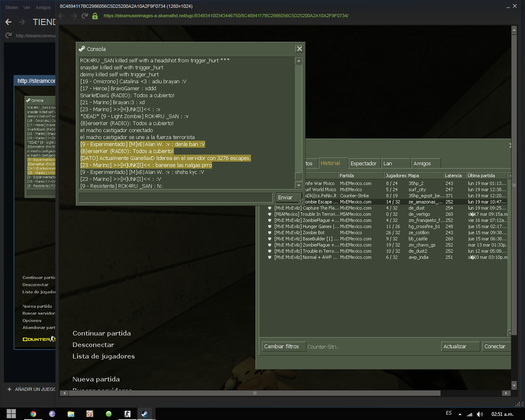Click the Enviar button in console

[288, 197]
